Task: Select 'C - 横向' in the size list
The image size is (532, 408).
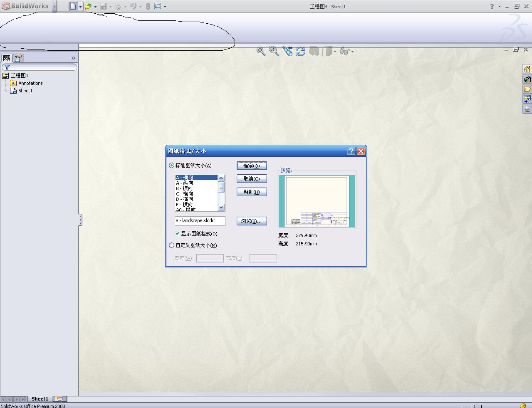Action: (196, 194)
